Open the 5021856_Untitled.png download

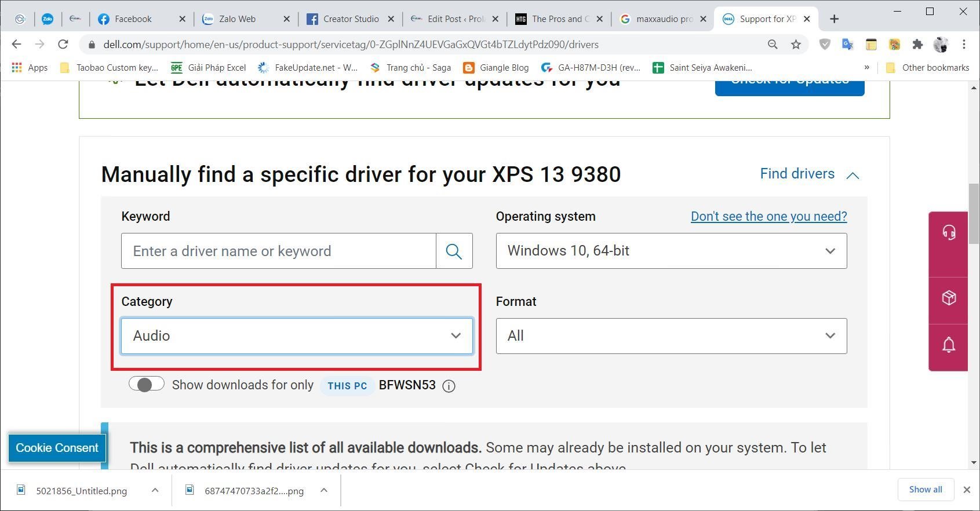click(x=81, y=491)
